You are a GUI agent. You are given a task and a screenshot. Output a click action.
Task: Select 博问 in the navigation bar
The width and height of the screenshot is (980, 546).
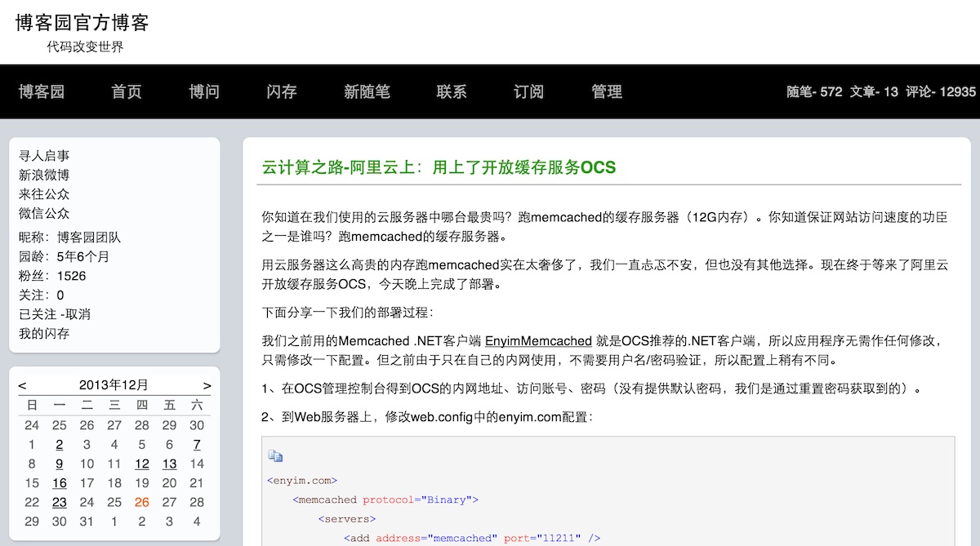coord(204,92)
